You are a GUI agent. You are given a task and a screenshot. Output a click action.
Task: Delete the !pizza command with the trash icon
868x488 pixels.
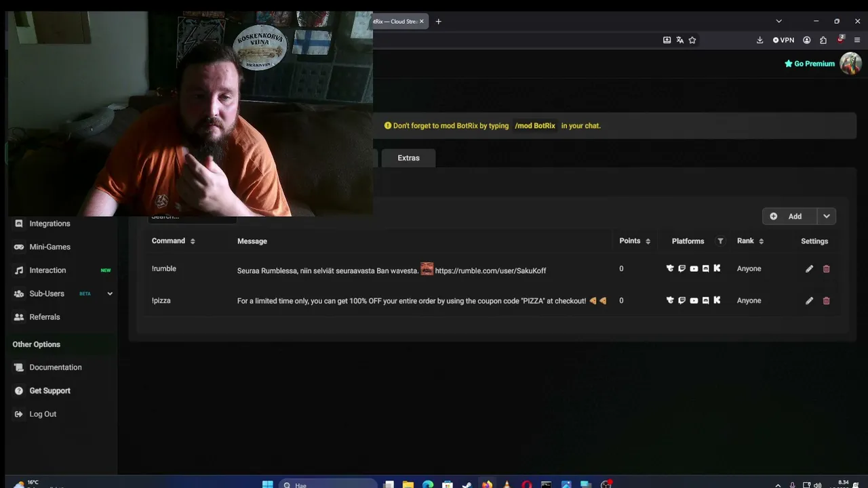(x=826, y=301)
